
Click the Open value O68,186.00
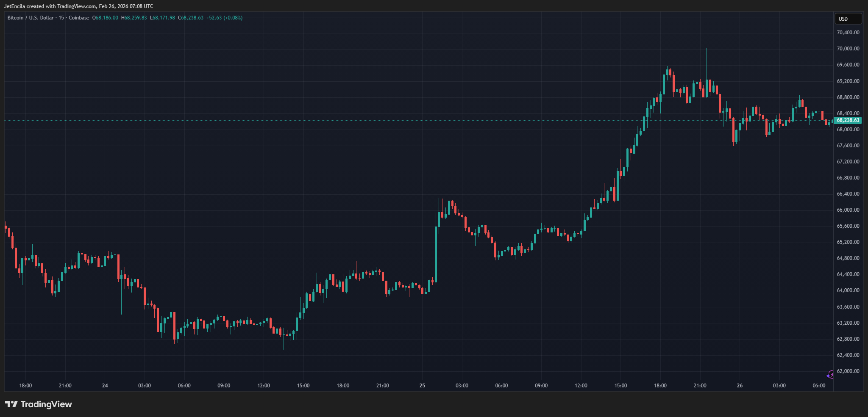tap(106, 18)
